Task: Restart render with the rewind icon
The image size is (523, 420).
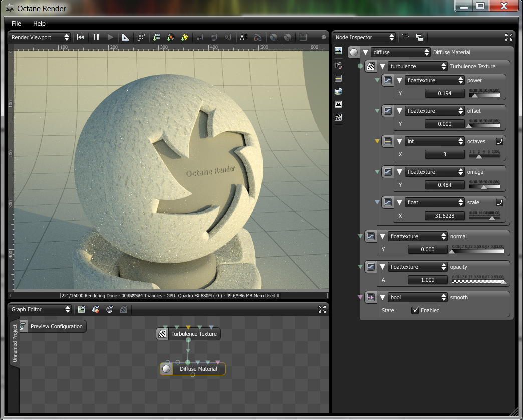Action: pyautogui.click(x=80, y=37)
